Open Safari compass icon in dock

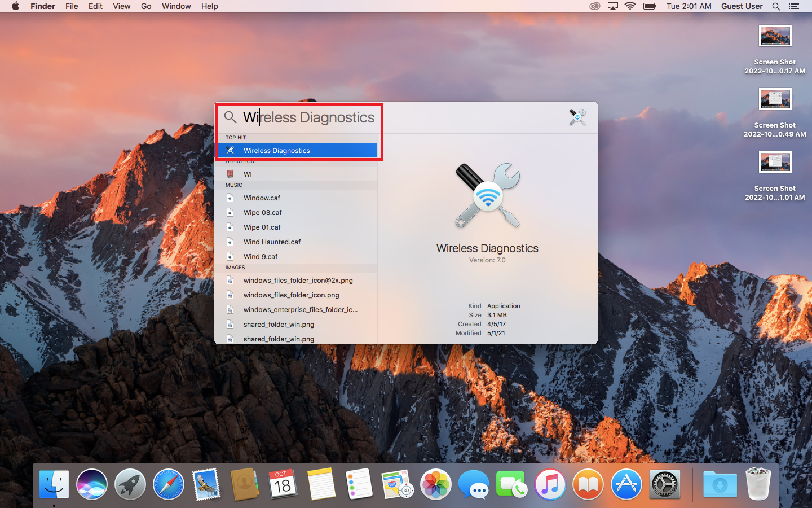[x=169, y=484]
